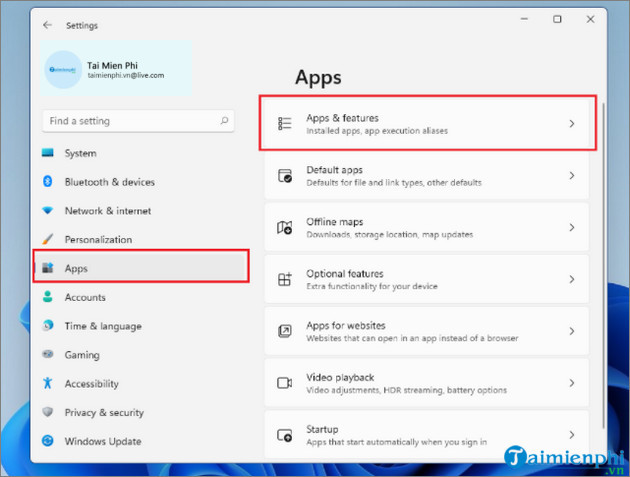Expand Offline maps chevron
The image size is (630, 477).
point(572,227)
